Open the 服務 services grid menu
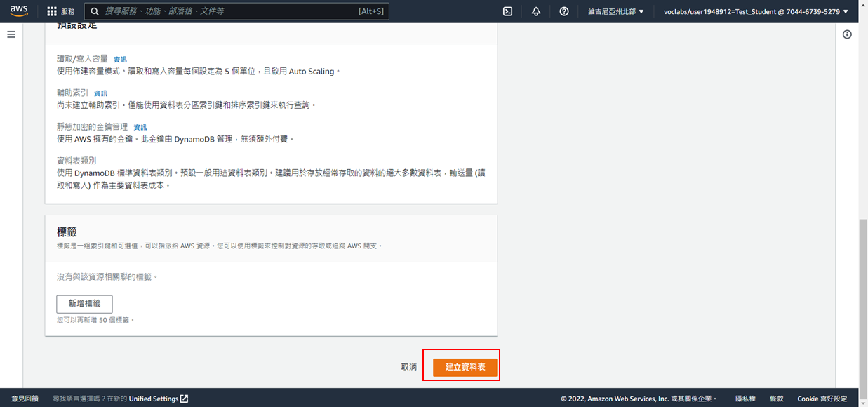This screenshot has height=407, width=868. pyautogui.click(x=60, y=11)
